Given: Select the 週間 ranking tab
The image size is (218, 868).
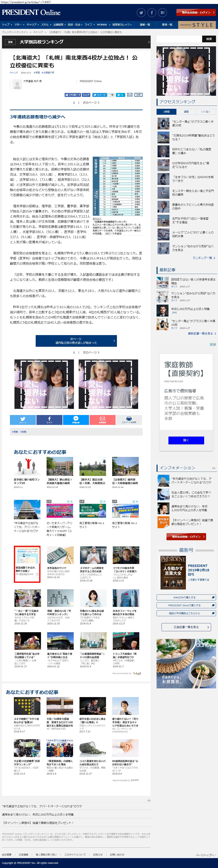Looking at the screenshot, I should (x=186, y=112).
